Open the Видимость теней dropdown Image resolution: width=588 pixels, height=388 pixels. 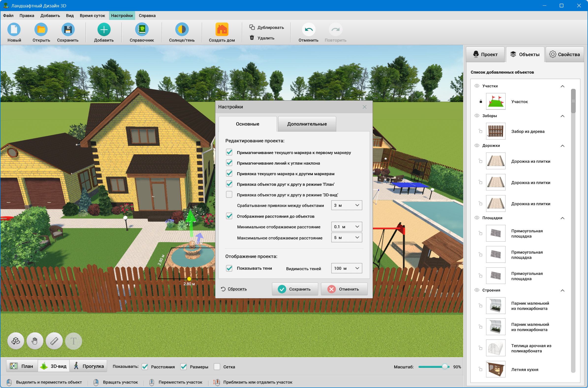click(x=347, y=268)
